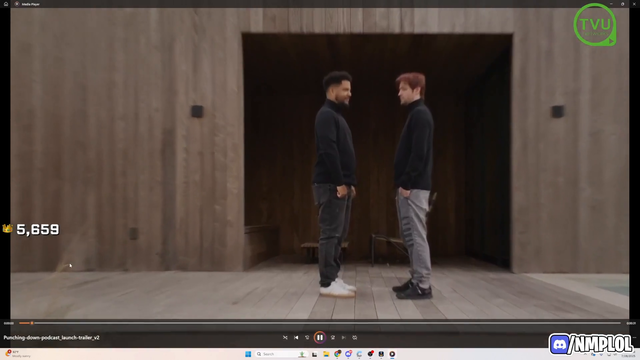This screenshot has width=640, height=360.
Task: Open Google Chrome from taskbar
Action: pyautogui.click(x=337, y=354)
